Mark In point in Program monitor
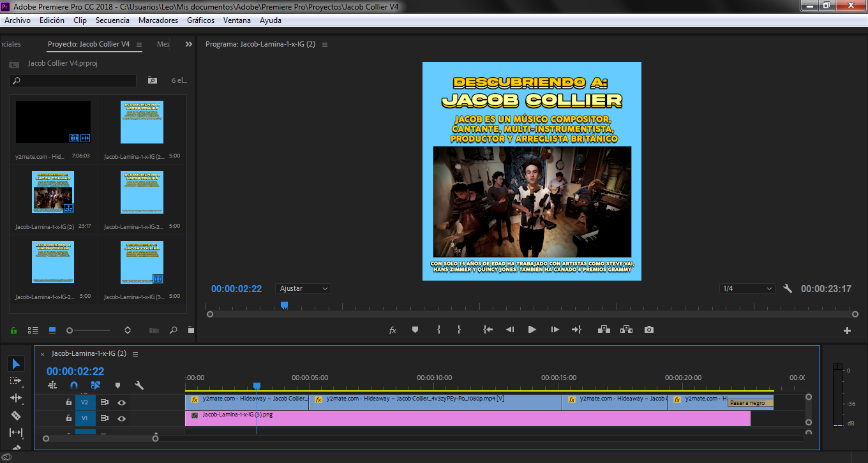 [x=438, y=330]
